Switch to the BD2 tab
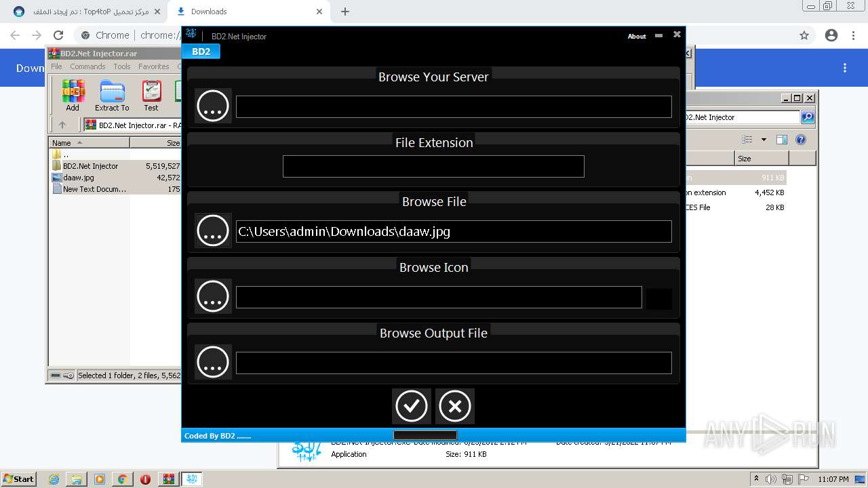The height and width of the screenshot is (488, 868). click(x=201, y=52)
